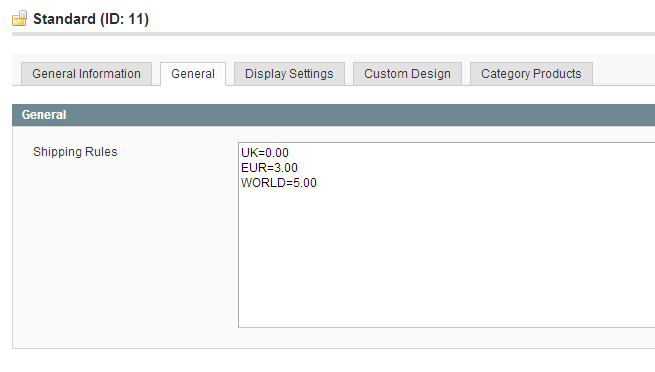The width and height of the screenshot is (655, 372).
Task: Click the General heading text in header
Action: (44, 115)
